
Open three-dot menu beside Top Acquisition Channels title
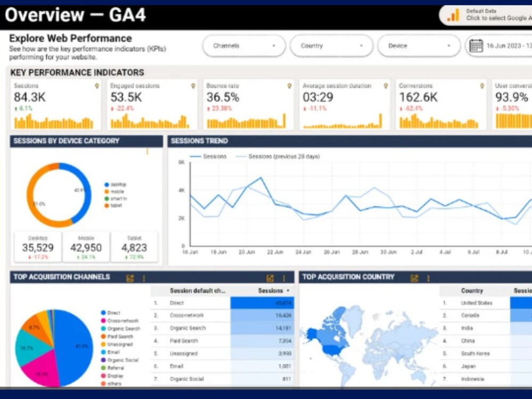(144, 278)
